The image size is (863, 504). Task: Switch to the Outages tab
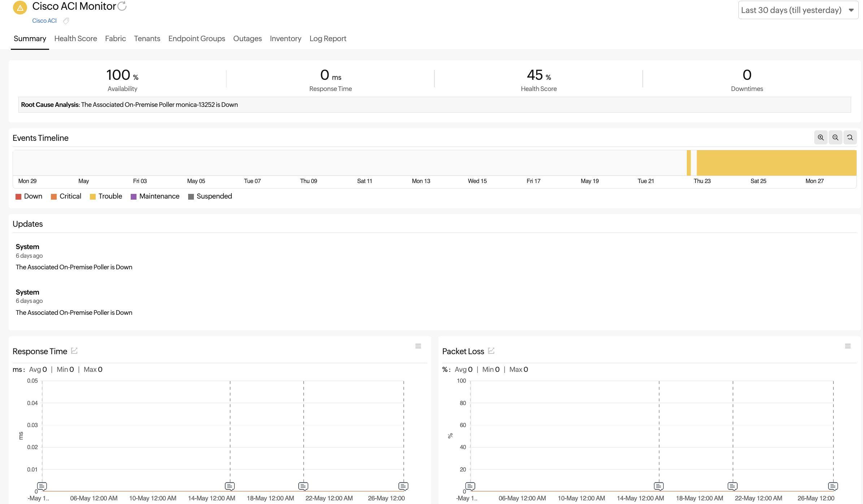[x=247, y=39]
